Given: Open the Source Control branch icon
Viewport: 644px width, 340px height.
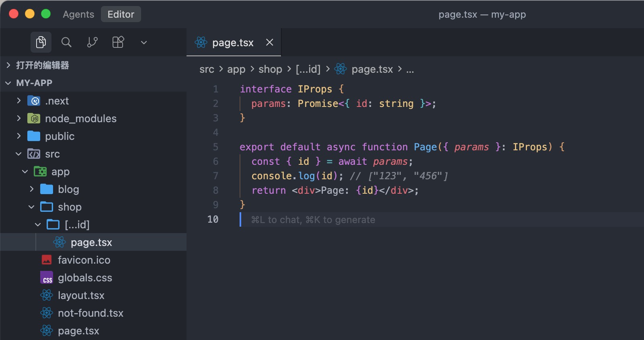Looking at the screenshot, I should click(92, 42).
